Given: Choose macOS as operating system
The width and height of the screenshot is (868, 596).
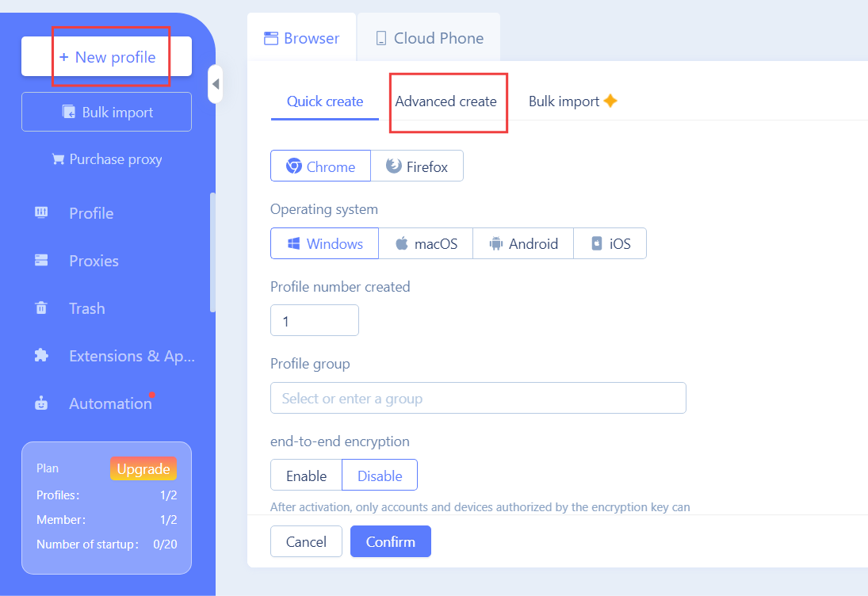Looking at the screenshot, I should click(x=426, y=243).
